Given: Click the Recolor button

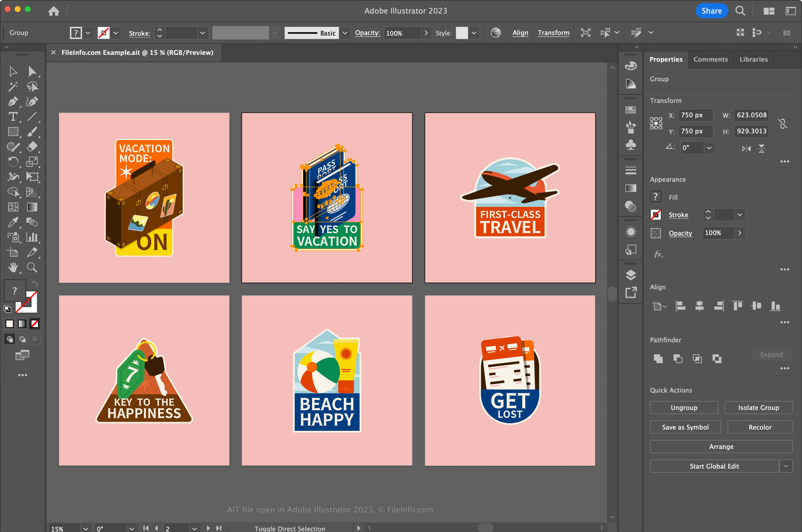Looking at the screenshot, I should (x=760, y=427).
